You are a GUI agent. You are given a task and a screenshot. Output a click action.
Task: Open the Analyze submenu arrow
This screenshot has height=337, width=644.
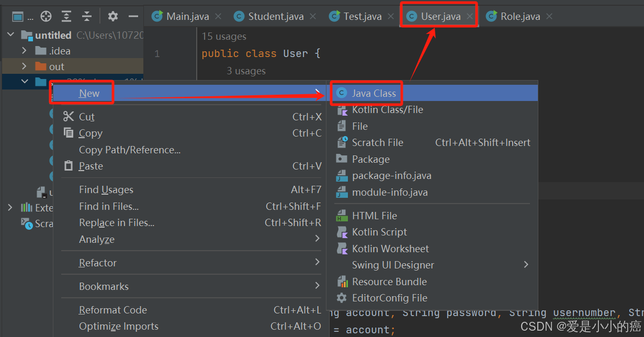(x=318, y=239)
